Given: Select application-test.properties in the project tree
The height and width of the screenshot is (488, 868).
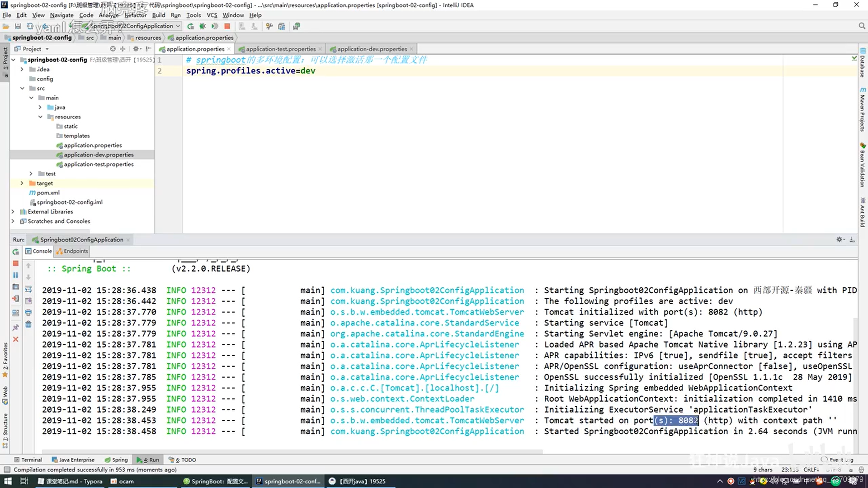Looking at the screenshot, I should [99, 164].
